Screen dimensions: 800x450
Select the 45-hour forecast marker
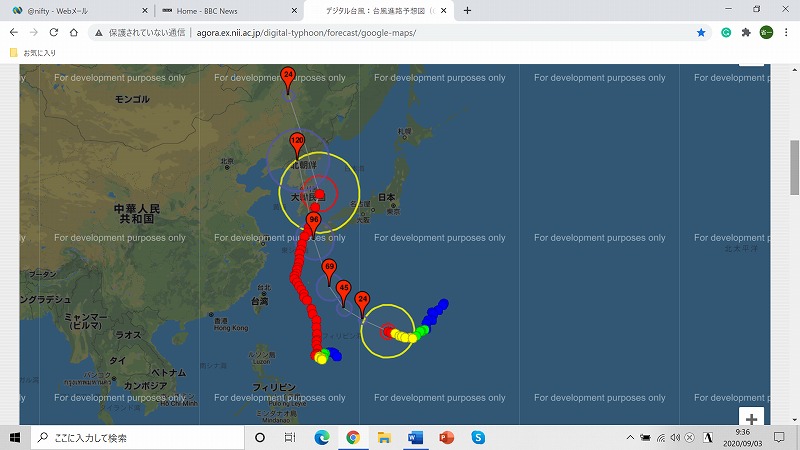344,288
